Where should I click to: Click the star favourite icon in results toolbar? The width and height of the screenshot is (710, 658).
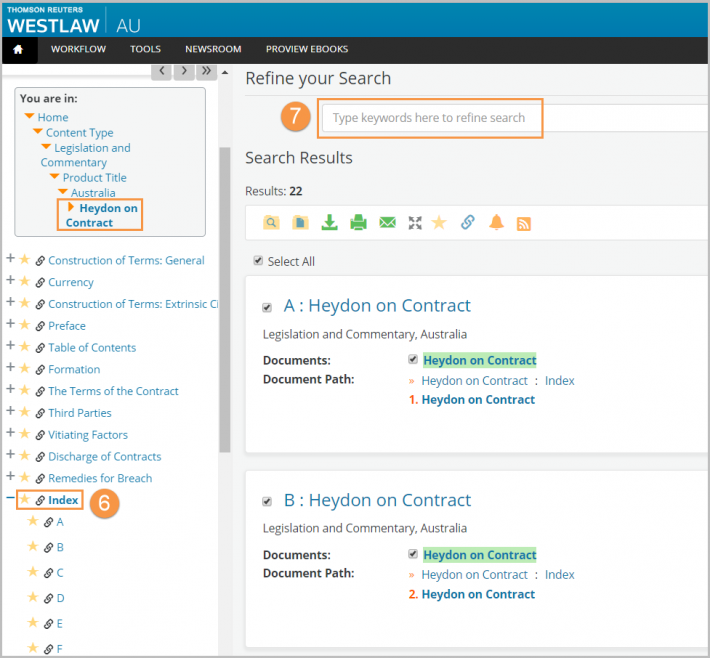coord(439,222)
